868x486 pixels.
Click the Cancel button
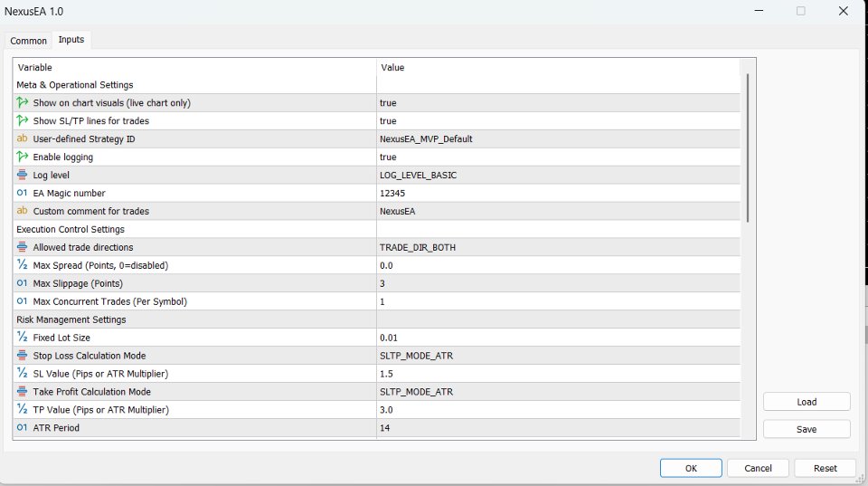coord(758,468)
